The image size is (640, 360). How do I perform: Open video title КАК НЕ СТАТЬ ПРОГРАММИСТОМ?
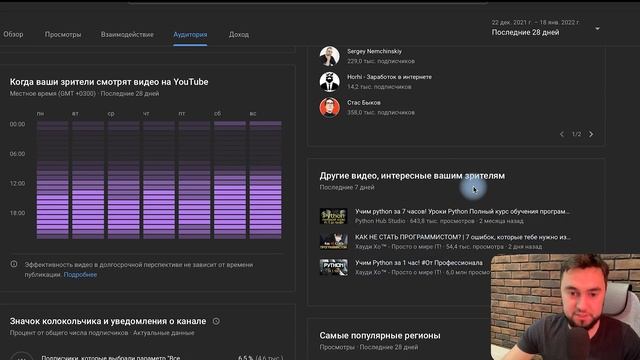tap(463, 237)
